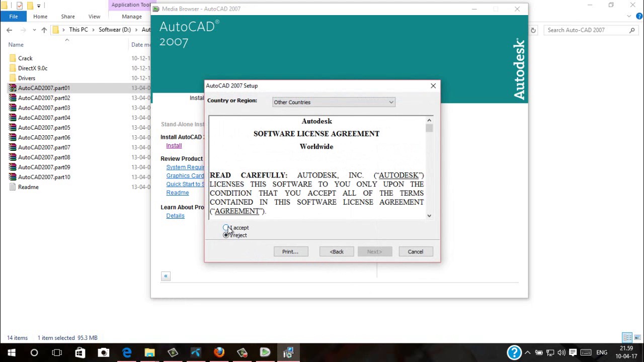Switch to the large icons view layout

tap(637, 338)
